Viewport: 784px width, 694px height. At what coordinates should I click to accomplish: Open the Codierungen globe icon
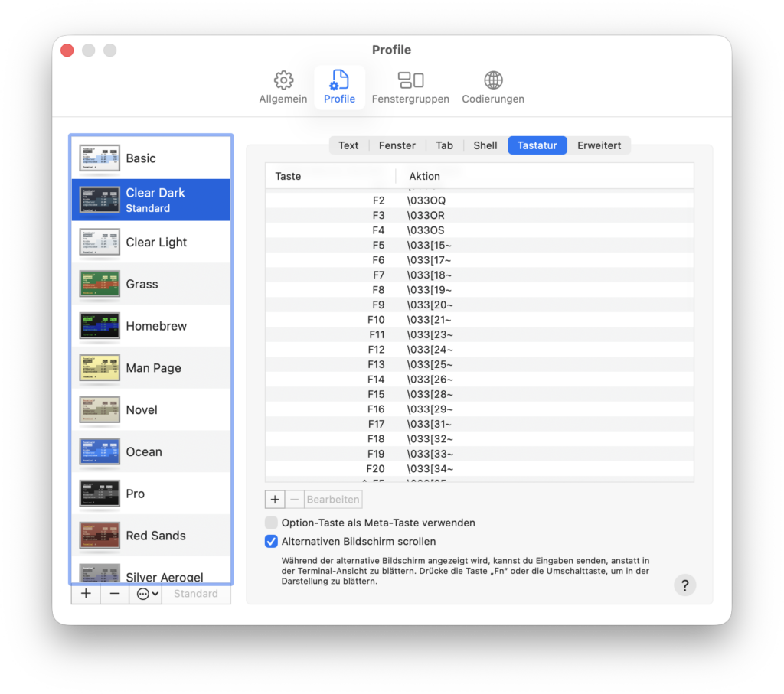coord(493,80)
